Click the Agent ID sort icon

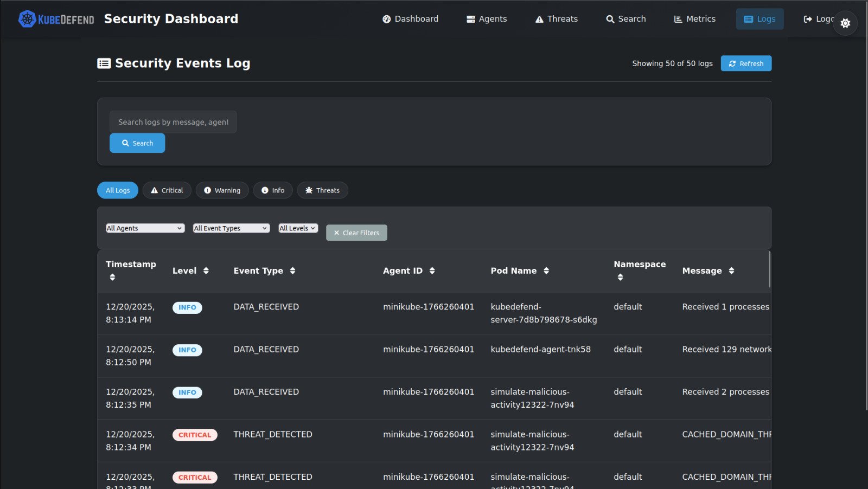432,271
